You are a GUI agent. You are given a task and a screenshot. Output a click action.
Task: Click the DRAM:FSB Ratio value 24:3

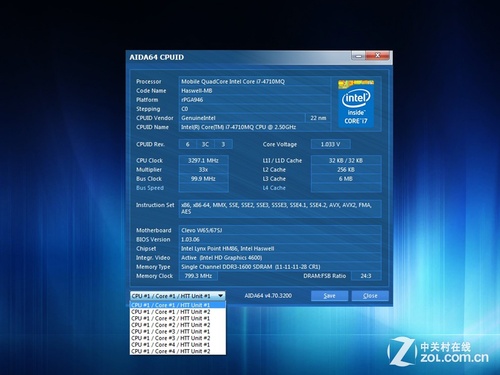point(366,276)
